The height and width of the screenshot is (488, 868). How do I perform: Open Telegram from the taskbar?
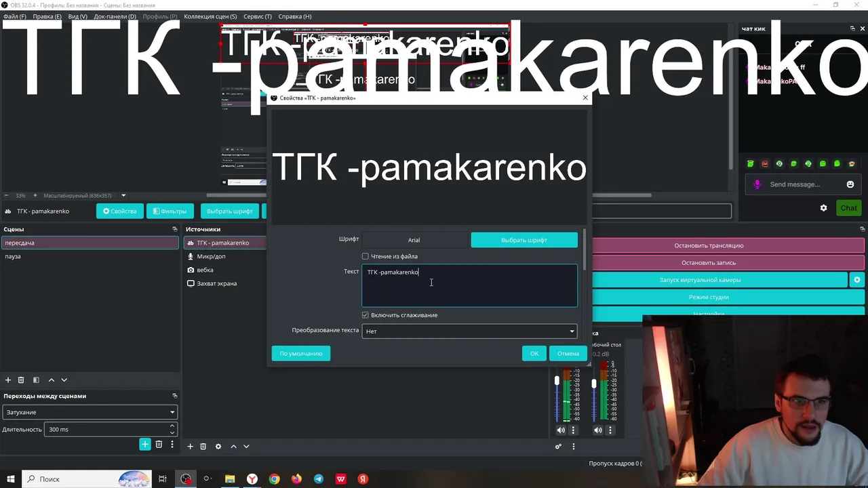coord(319,479)
